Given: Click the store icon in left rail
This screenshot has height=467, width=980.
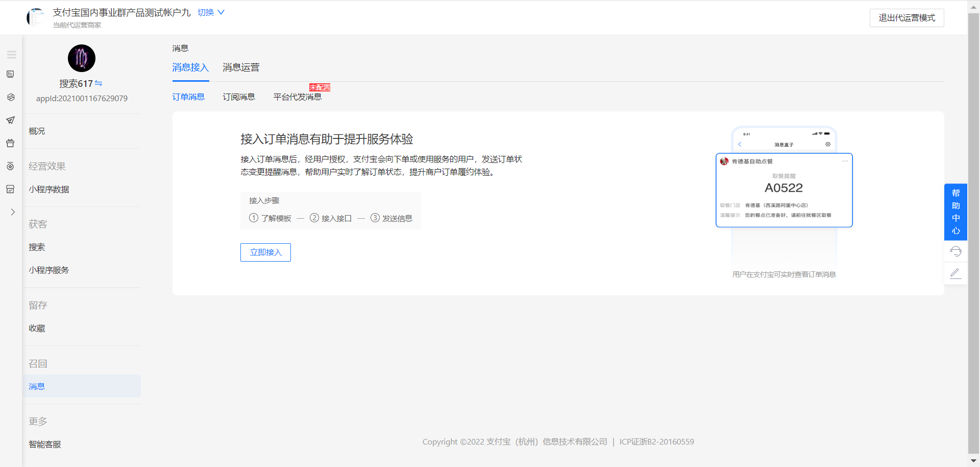Looking at the screenshot, I should [10, 189].
